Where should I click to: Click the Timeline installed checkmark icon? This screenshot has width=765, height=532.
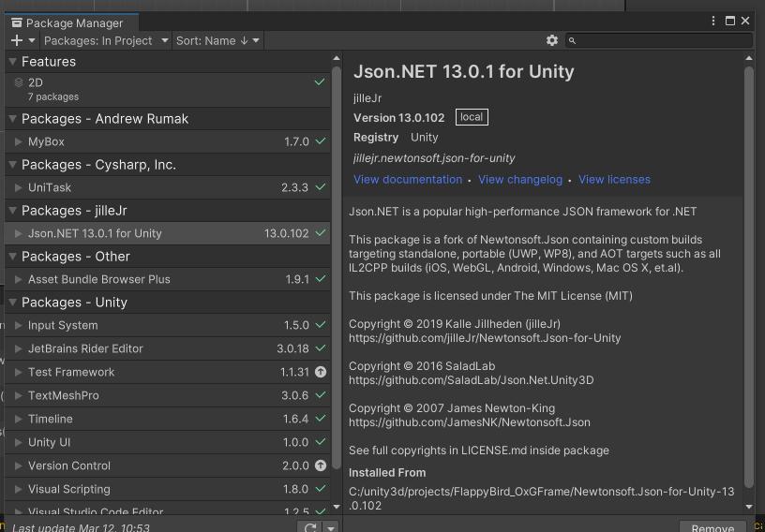[320, 419]
